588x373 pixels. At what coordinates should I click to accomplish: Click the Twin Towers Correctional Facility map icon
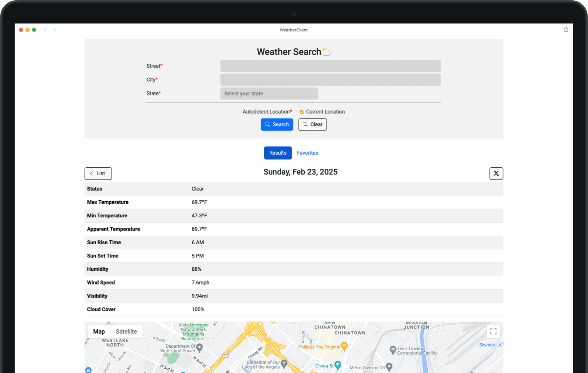click(x=392, y=350)
